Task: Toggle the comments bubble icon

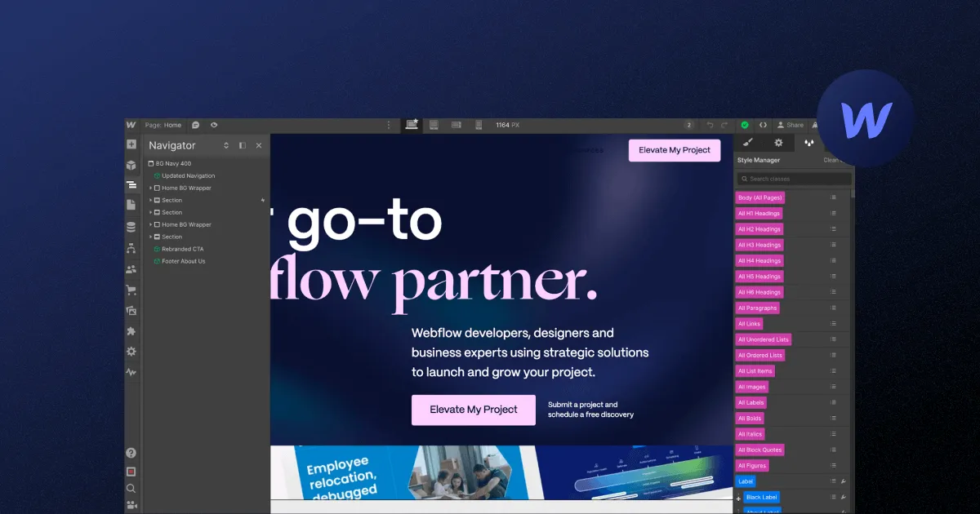Action: click(194, 125)
